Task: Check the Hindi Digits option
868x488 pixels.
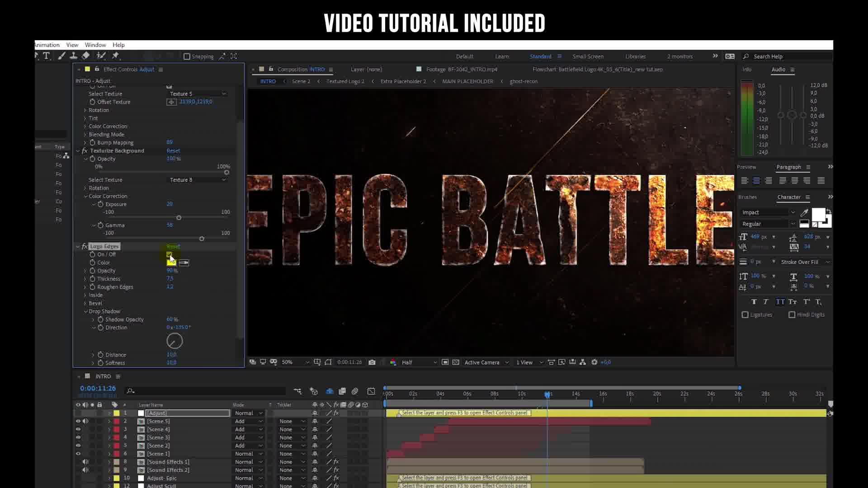Action: tap(792, 315)
